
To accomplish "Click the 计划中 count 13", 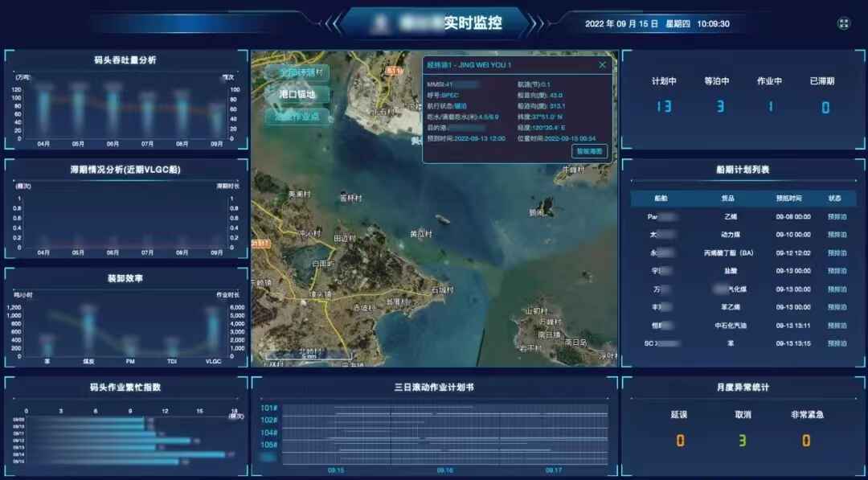I will tap(663, 107).
